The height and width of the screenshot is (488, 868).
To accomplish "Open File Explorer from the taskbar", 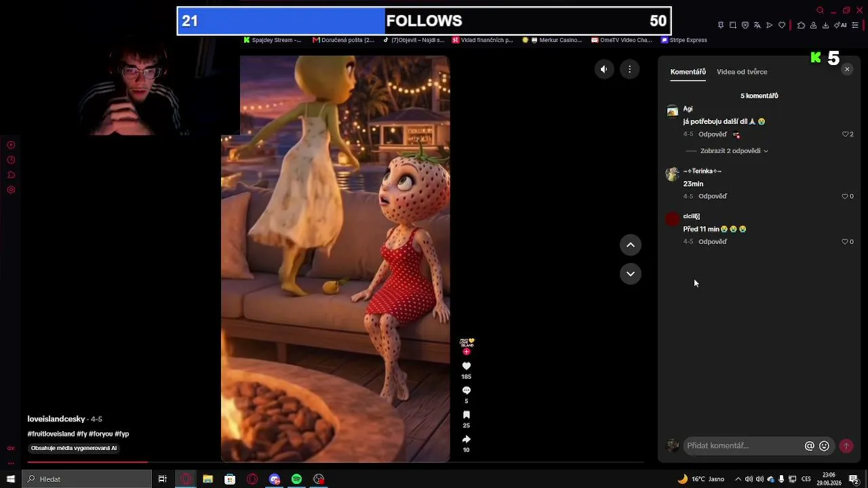I will pos(208,479).
